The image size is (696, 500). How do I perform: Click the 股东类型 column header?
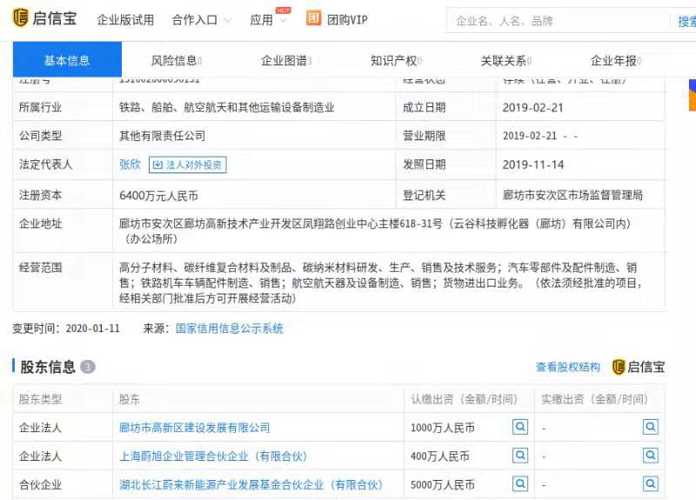pyautogui.click(x=40, y=399)
